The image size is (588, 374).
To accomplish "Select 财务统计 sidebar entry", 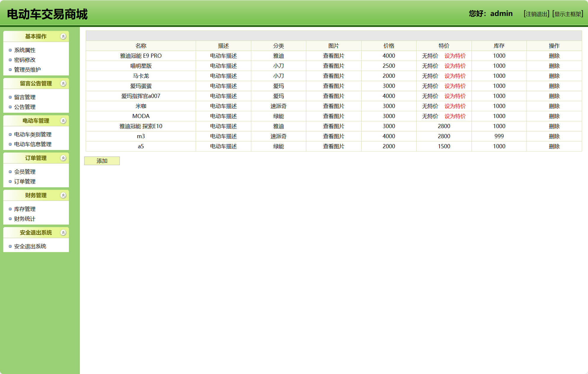I will click(25, 219).
